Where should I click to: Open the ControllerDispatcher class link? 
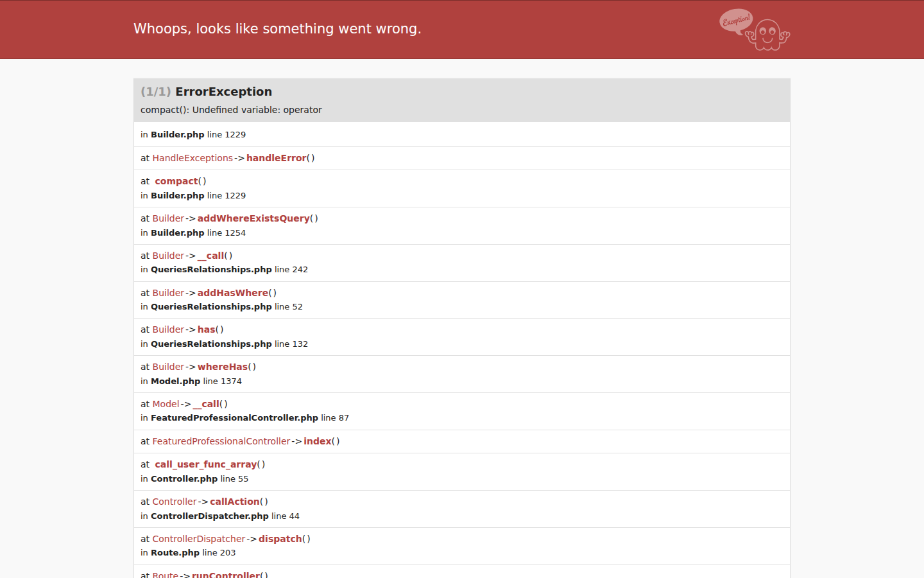(x=198, y=539)
